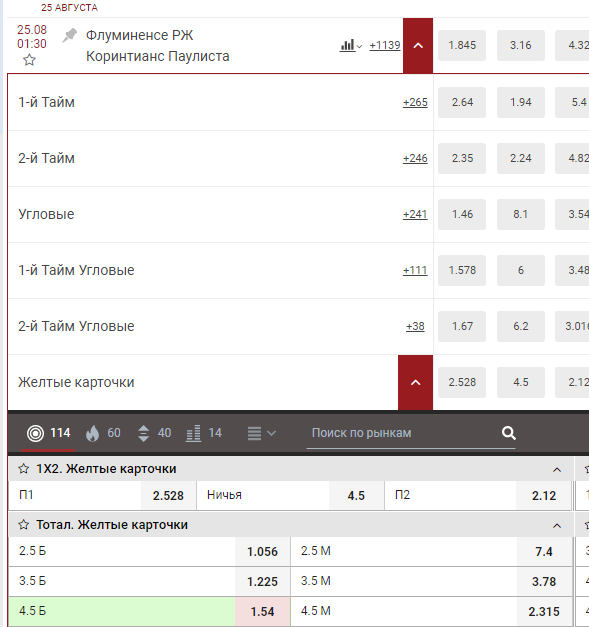Viewport: 589px width, 627px height.
Task: Open the market layout list dropdown
Action: pyautogui.click(x=261, y=433)
